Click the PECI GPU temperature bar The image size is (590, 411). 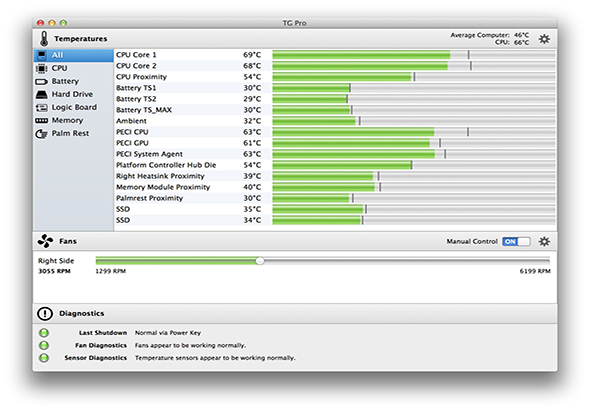pos(414,143)
